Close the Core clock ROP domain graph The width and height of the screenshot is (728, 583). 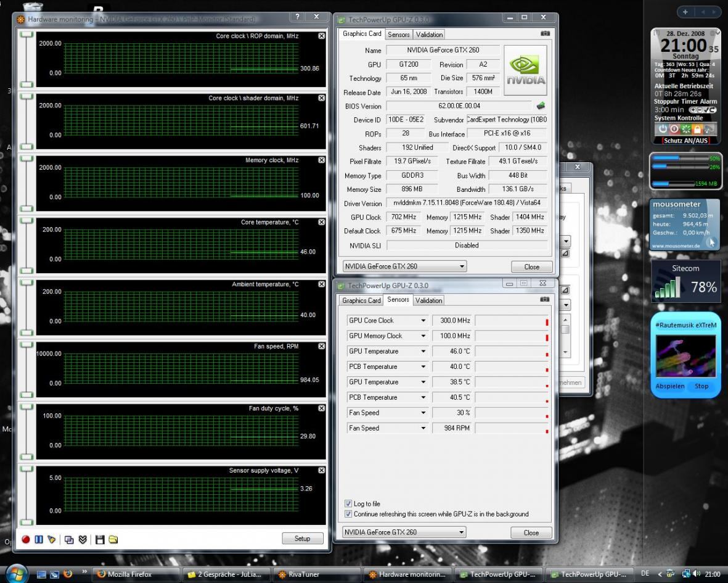[321, 36]
